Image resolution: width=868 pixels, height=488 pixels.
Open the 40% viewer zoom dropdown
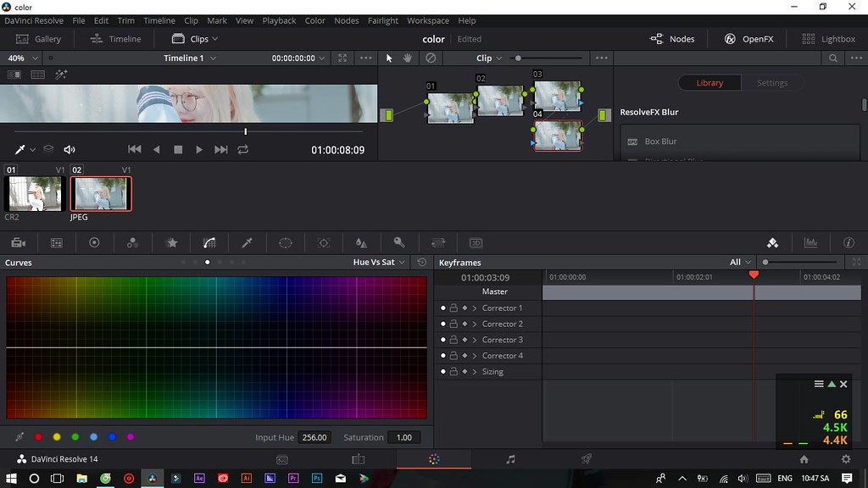point(23,58)
